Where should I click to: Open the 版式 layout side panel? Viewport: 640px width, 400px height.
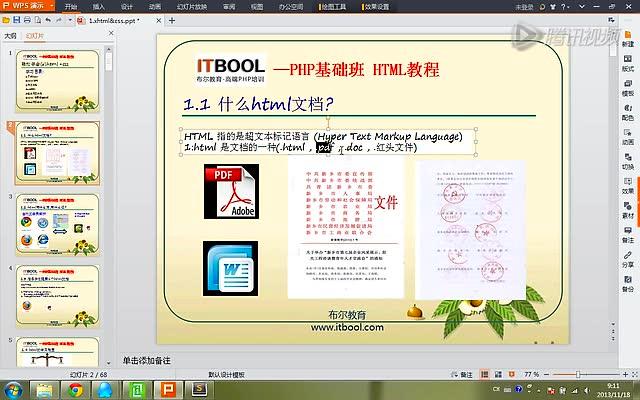pos(628,64)
